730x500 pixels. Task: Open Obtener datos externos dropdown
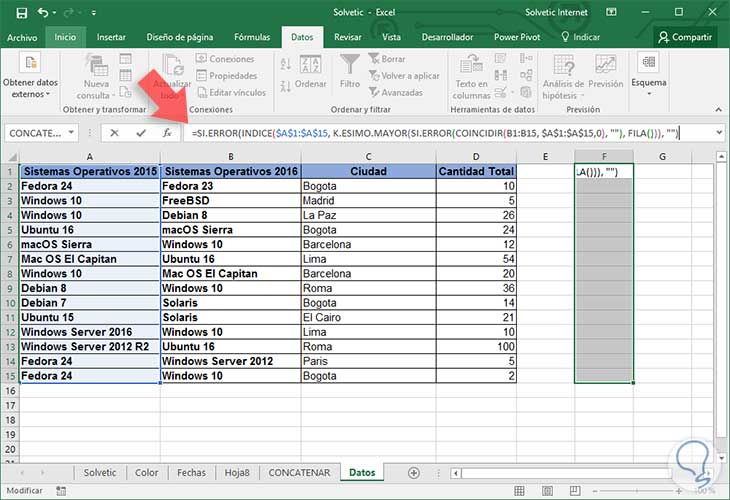[x=30, y=75]
